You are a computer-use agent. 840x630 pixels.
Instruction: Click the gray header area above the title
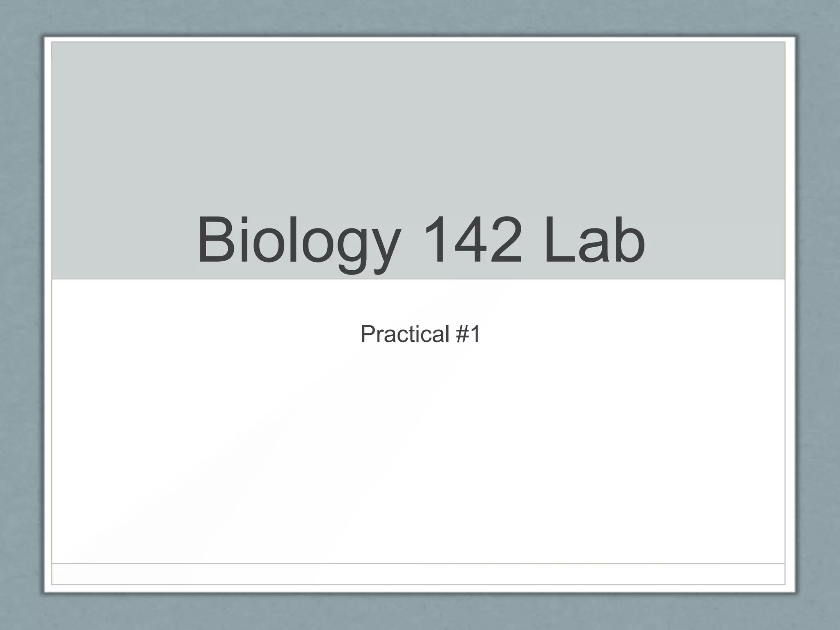[x=418, y=123]
